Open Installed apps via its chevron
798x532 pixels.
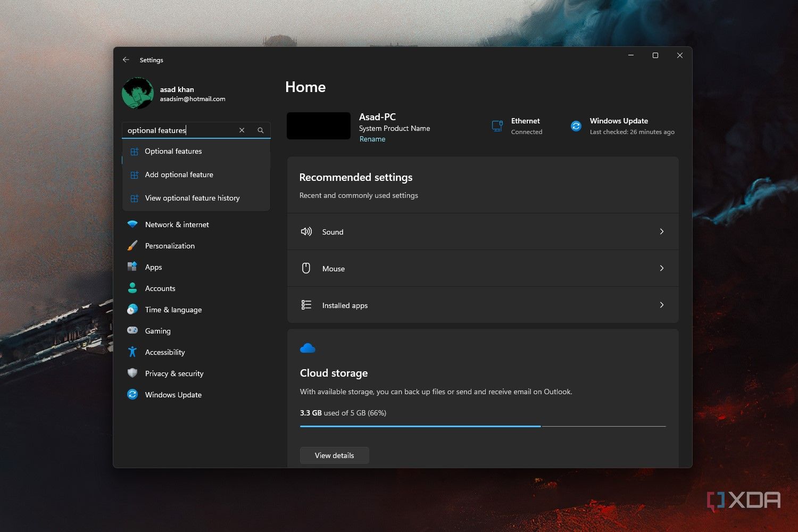[x=662, y=305]
